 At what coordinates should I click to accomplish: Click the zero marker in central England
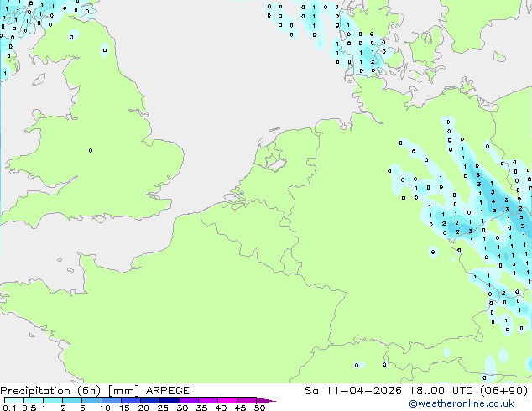[x=91, y=151]
